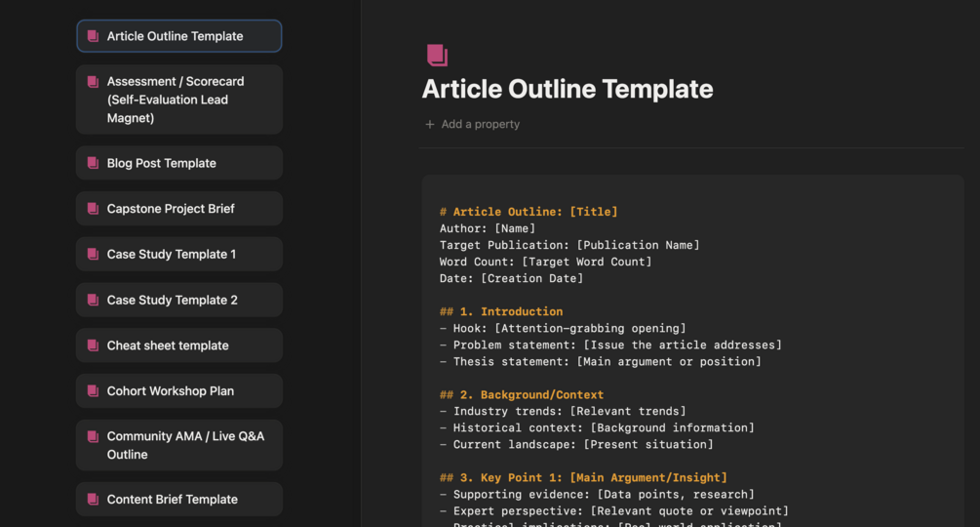980x527 pixels.
Task: Click the Article Outline Template sidebar icon
Action: [93, 36]
